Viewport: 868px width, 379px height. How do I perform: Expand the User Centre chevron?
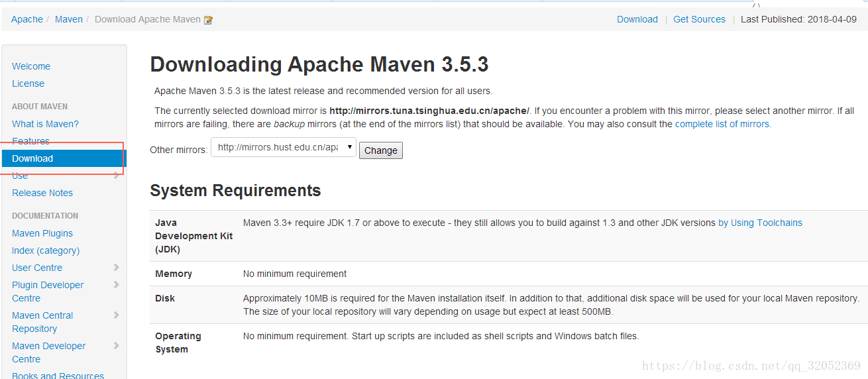[x=116, y=268]
